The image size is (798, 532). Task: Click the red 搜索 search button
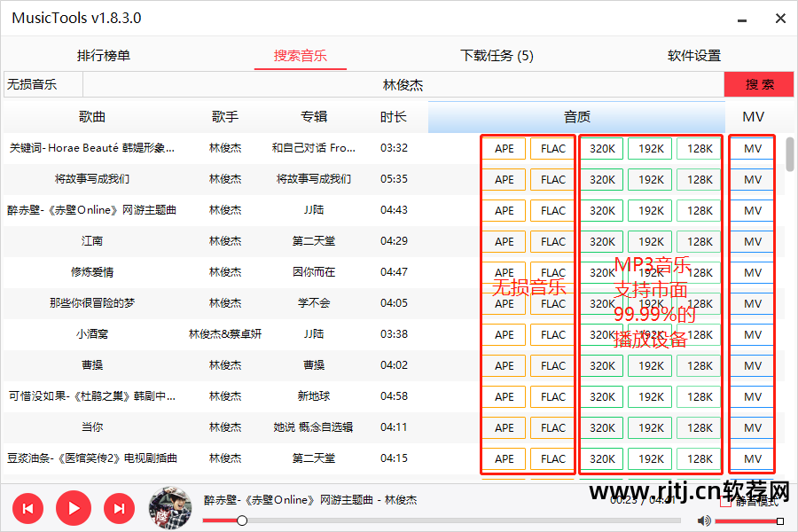coord(760,85)
